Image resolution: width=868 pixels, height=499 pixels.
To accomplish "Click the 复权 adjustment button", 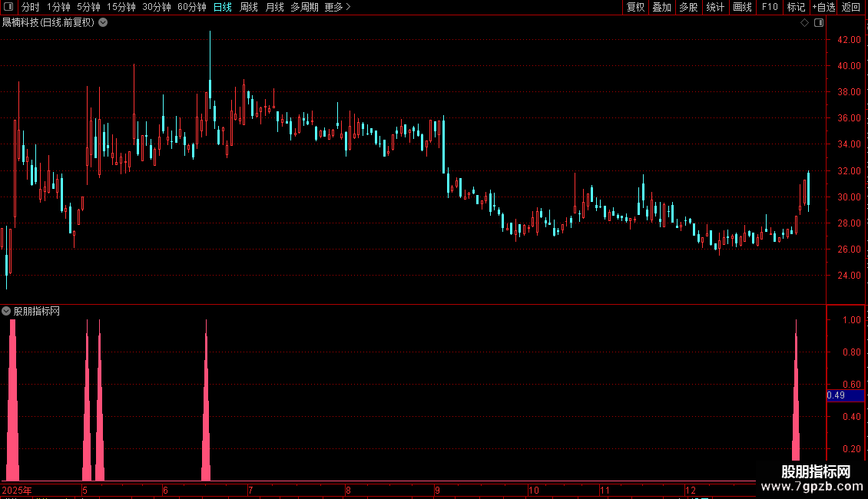I will click(x=635, y=7).
